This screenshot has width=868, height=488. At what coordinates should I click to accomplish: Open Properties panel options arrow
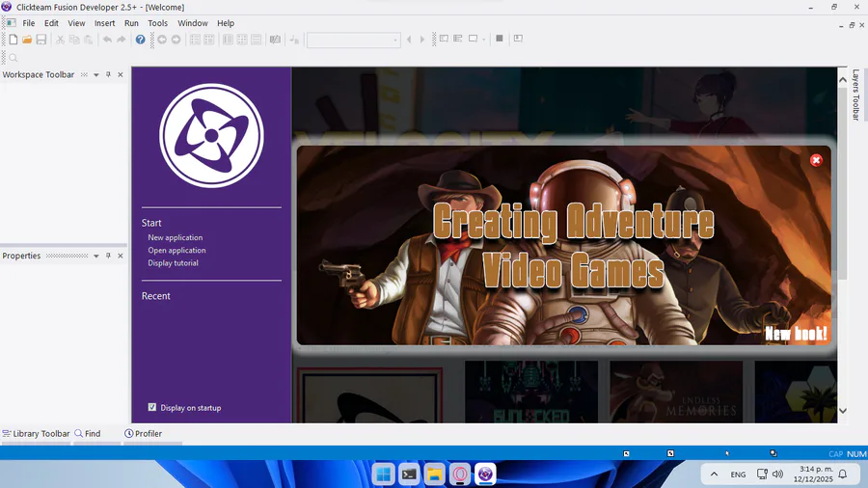point(95,256)
